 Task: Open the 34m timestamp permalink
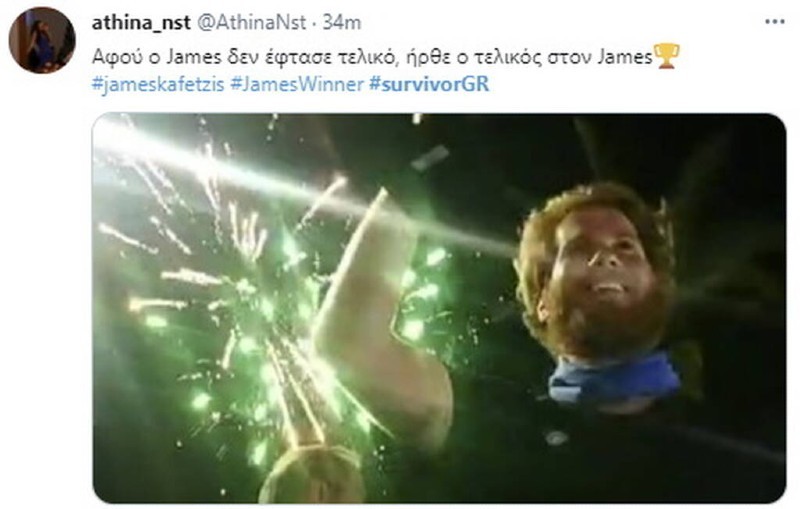click(341, 22)
